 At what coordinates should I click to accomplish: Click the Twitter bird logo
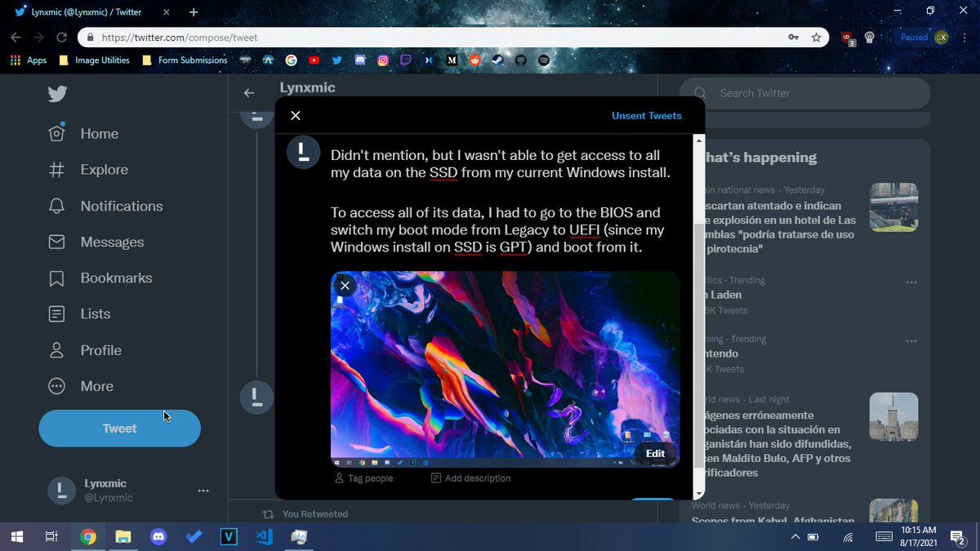click(x=57, y=94)
